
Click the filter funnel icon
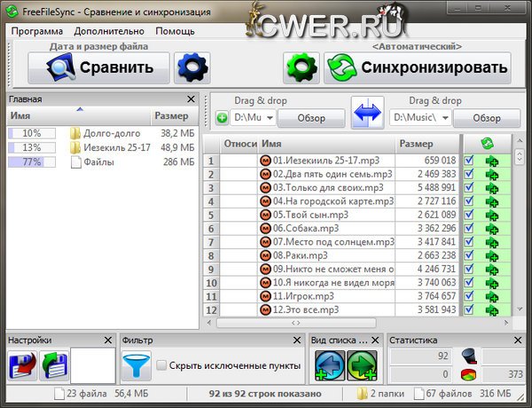point(137,365)
